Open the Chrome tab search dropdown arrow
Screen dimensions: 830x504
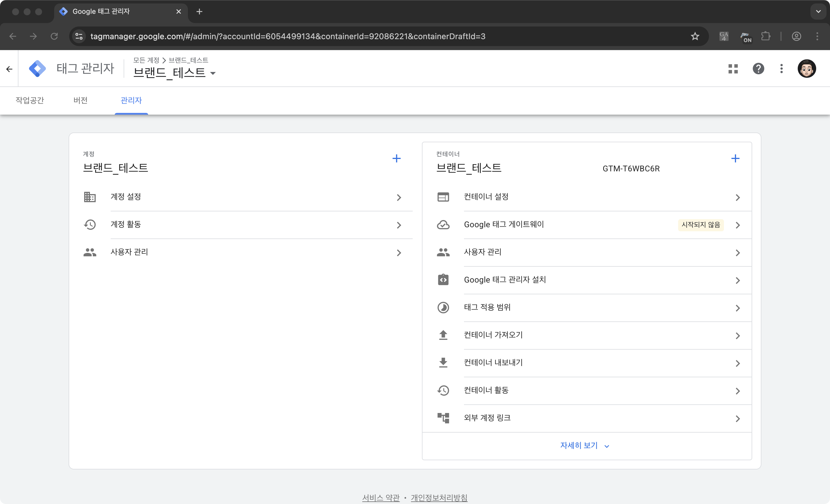pos(818,12)
